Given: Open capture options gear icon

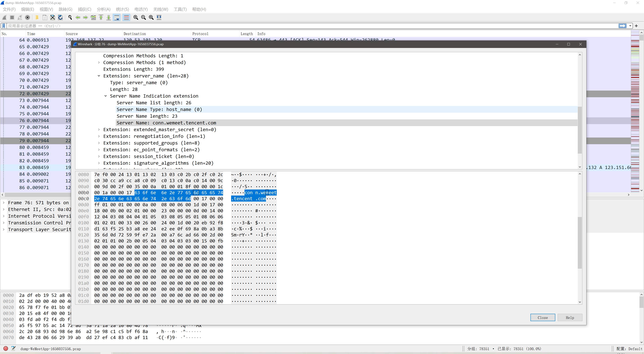Looking at the screenshot, I should click(28, 17).
